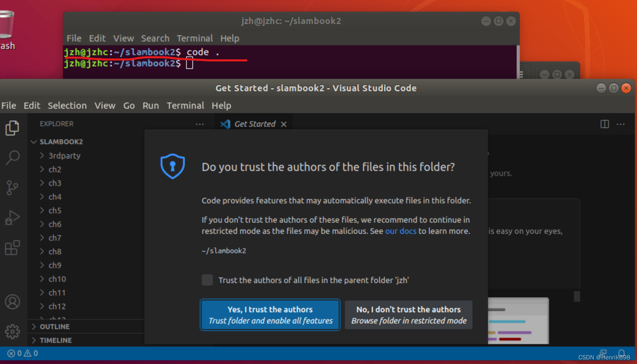
Task: Open VS Code Terminal menu
Action: (185, 105)
